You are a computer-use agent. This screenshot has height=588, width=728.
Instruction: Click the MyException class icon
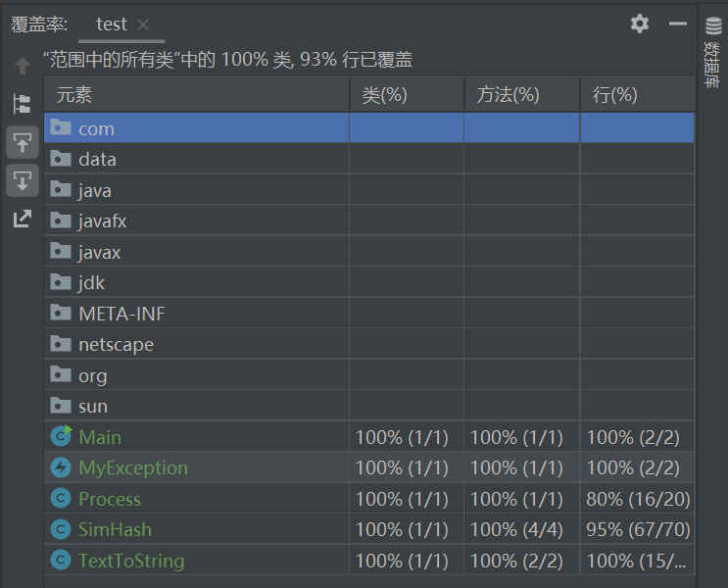click(x=61, y=467)
